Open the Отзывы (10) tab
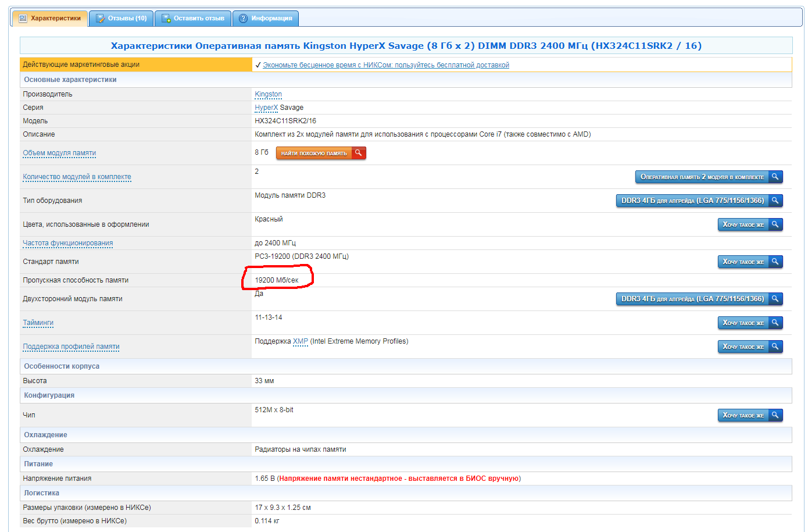The image size is (808, 532). coord(121,19)
